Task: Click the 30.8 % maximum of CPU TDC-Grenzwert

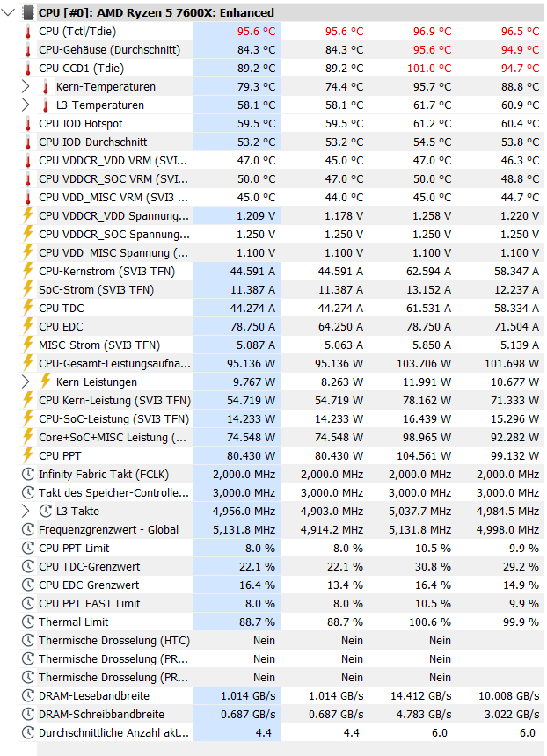Action: (434, 566)
